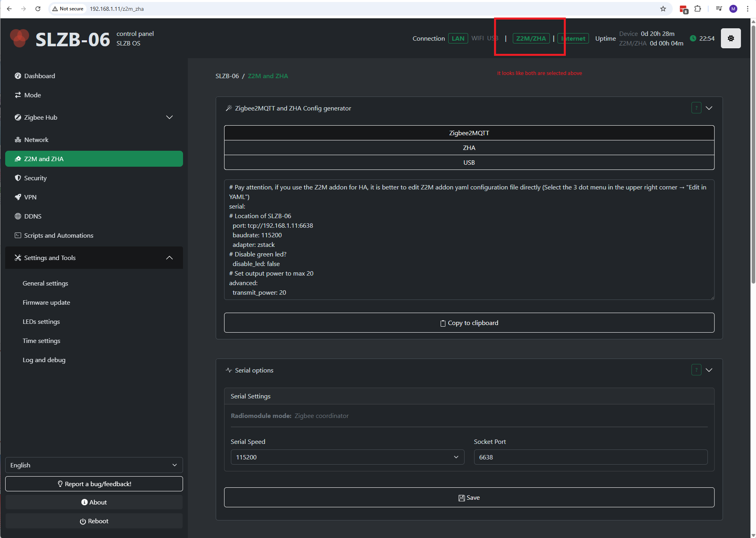Open LEDs settings from the sidebar

(41, 321)
